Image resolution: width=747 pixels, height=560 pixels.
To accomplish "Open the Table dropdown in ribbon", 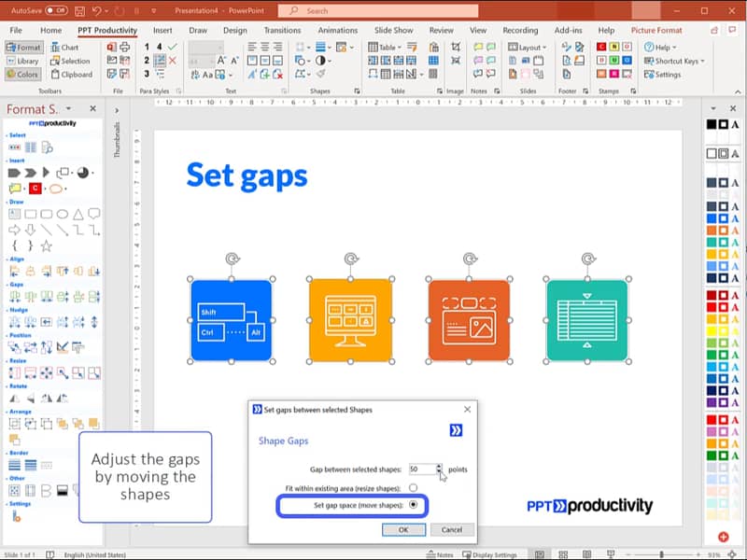I will (385, 48).
